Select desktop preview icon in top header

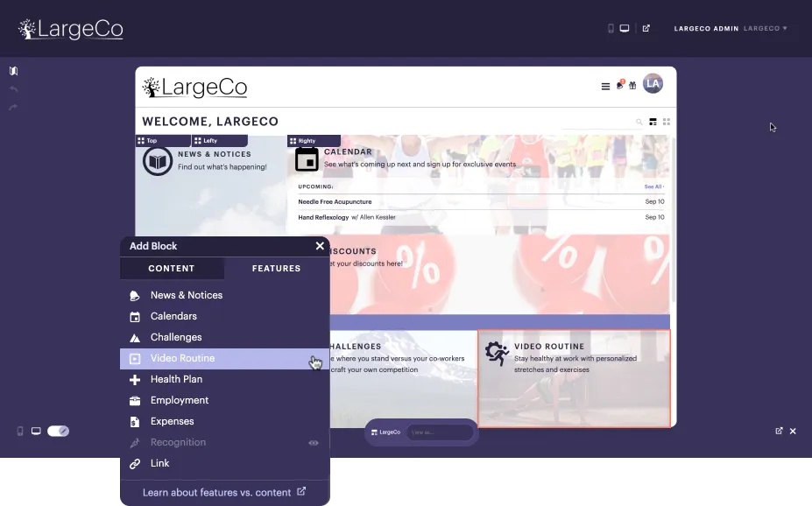coord(625,29)
